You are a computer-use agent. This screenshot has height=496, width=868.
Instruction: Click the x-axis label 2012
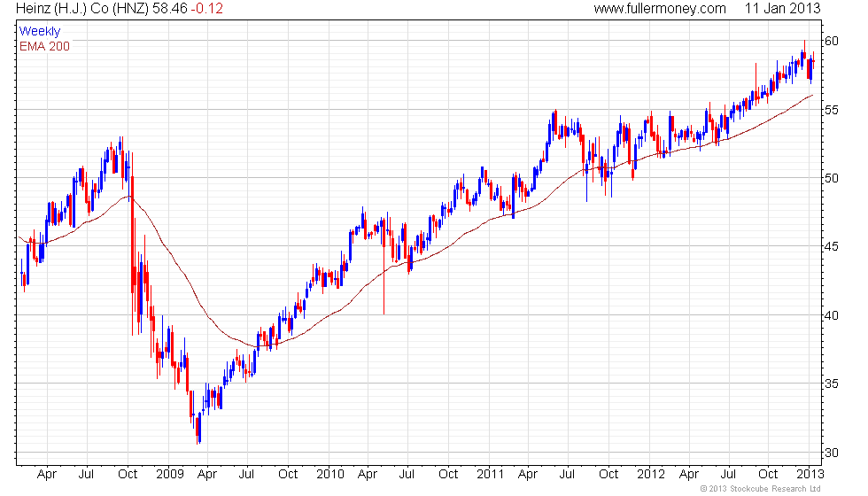tap(650, 475)
